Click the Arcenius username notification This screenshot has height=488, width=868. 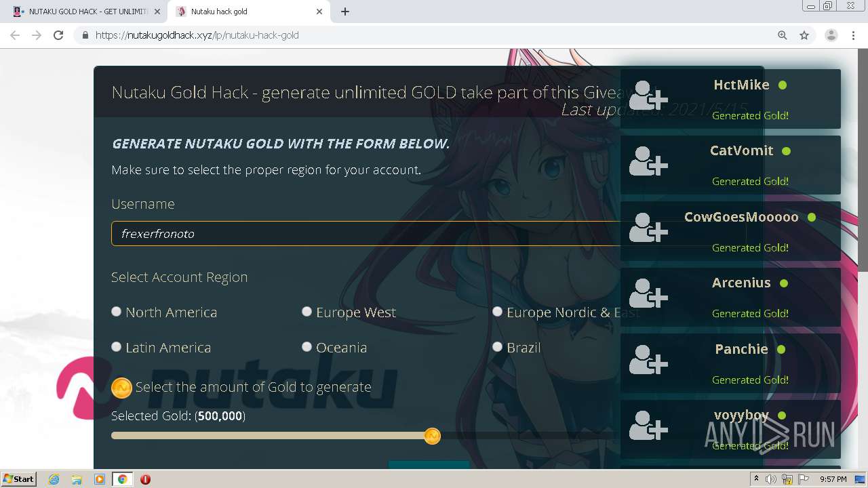(x=741, y=283)
